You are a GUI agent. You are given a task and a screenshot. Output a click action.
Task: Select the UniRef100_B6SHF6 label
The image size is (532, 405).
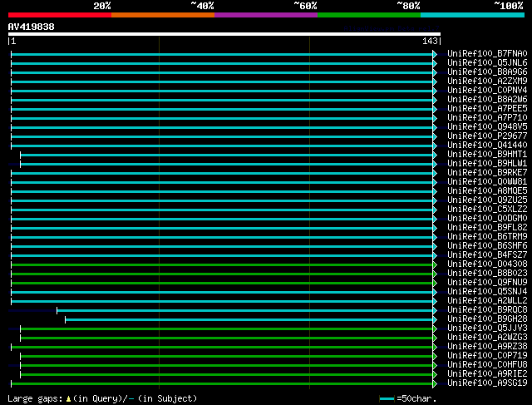tap(487, 246)
